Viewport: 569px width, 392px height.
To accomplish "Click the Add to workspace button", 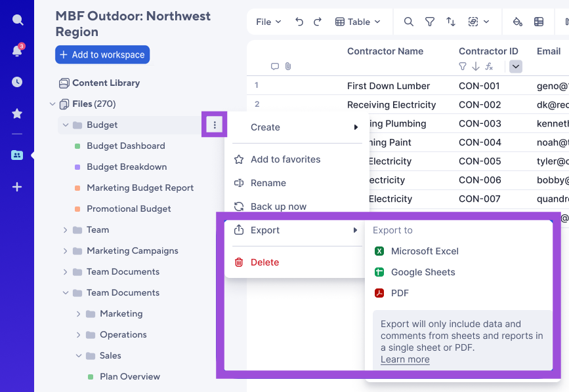I will pos(102,54).
